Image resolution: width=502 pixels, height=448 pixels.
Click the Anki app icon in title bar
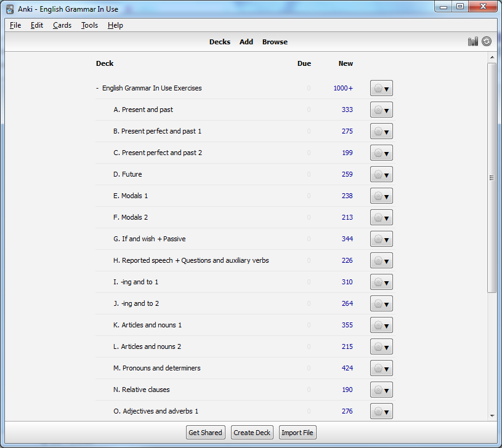(10, 9)
